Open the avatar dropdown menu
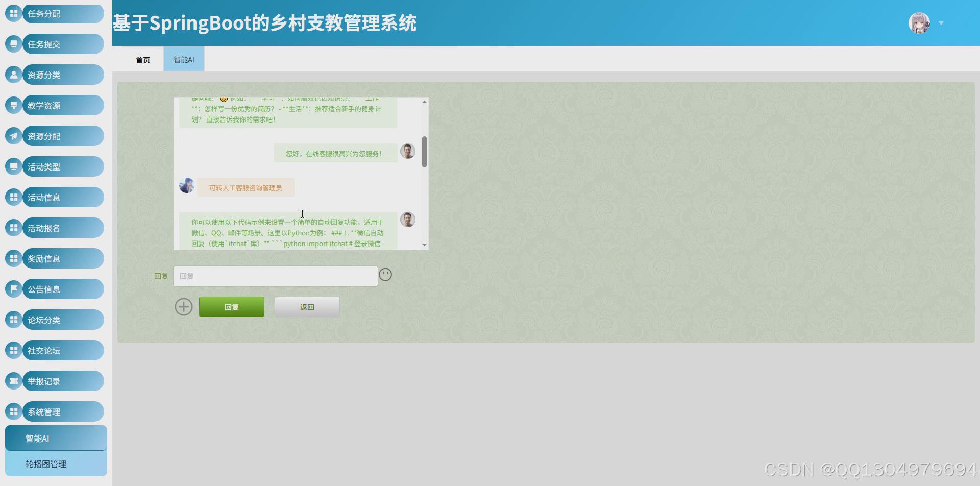Viewport: 980px width, 486px height. coord(941,23)
